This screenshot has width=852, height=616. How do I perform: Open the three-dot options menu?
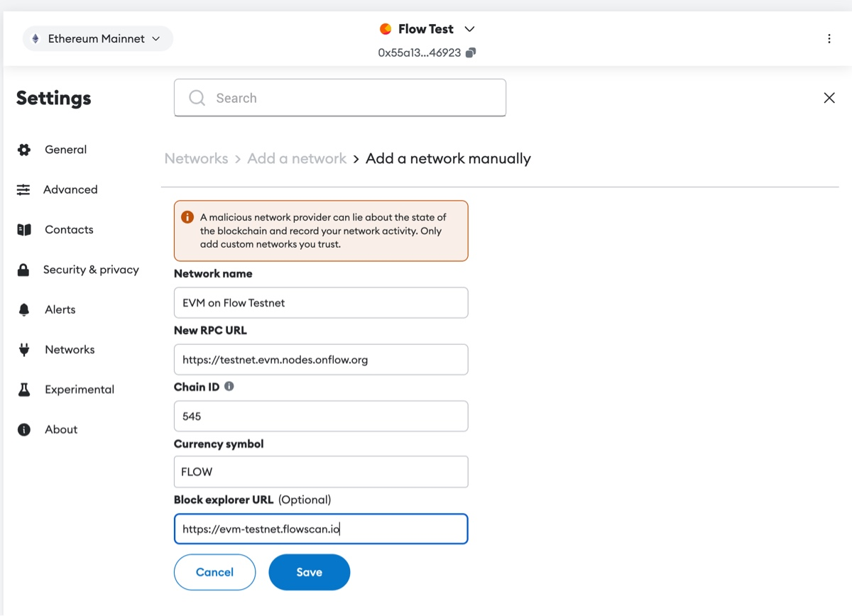click(x=829, y=39)
